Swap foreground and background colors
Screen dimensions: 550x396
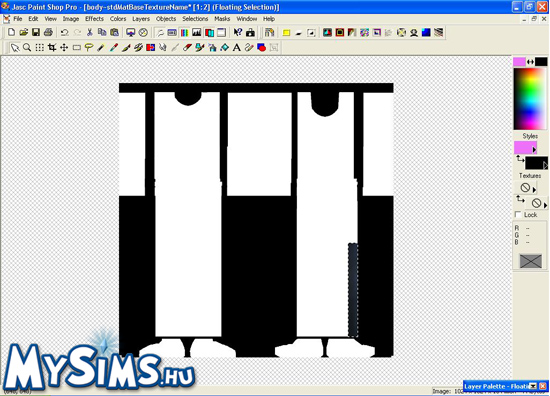(x=530, y=62)
